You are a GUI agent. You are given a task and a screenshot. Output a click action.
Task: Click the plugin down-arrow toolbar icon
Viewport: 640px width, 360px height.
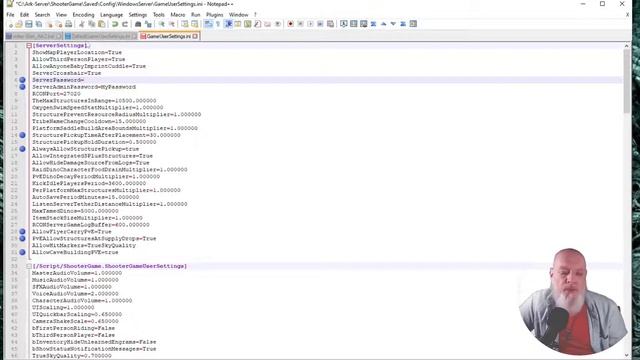pos(393,24)
